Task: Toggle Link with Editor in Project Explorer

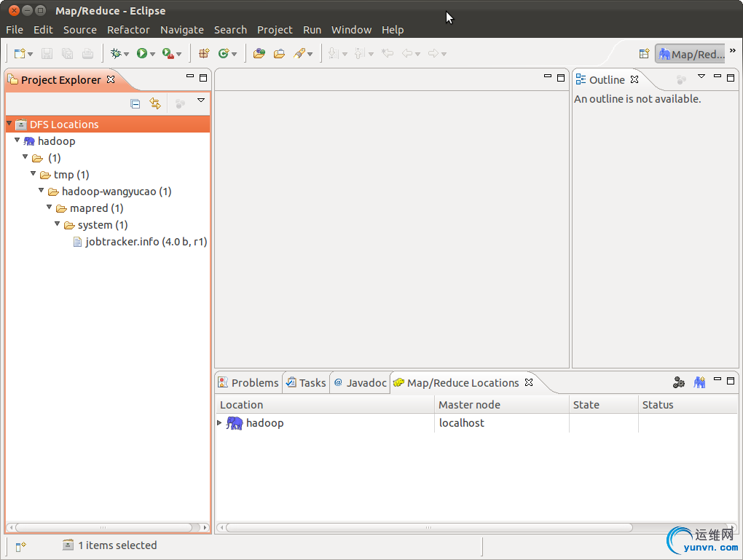Action: tap(155, 103)
